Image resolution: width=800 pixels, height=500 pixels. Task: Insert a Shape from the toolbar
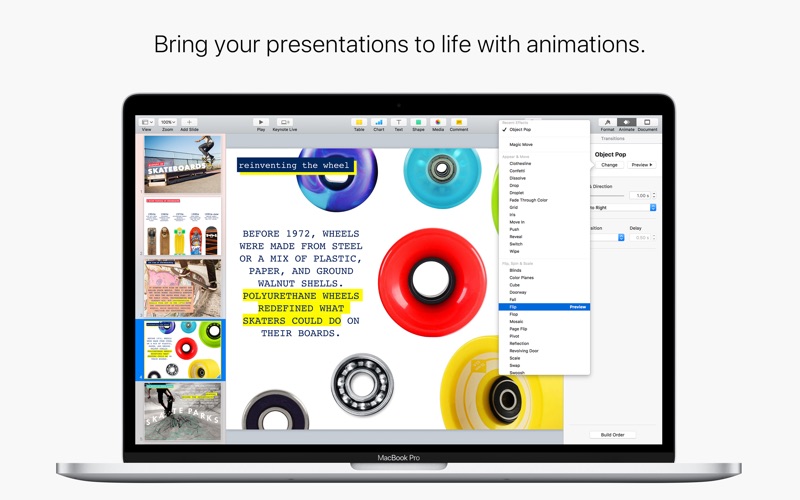coord(418,122)
